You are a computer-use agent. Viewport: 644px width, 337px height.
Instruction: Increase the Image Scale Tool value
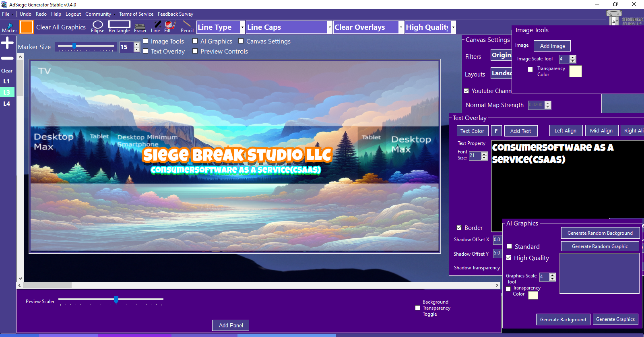coord(573,57)
